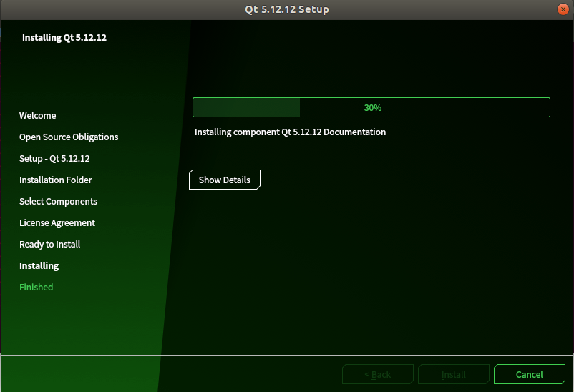The height and width of the screenshot is (392, 574).
Task: Select the Installing step in sidebar
Action: [x=39, y=266]
